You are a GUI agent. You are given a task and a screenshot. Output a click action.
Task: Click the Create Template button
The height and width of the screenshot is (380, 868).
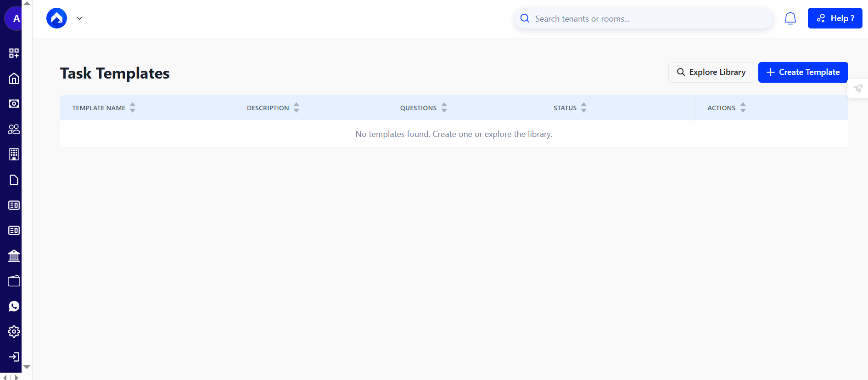(803, 72)
